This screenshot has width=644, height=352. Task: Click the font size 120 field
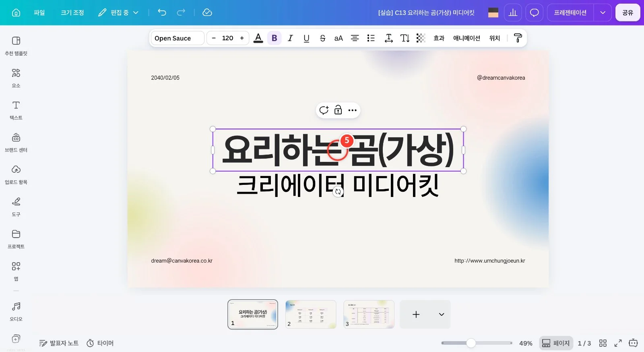[227, 38]
